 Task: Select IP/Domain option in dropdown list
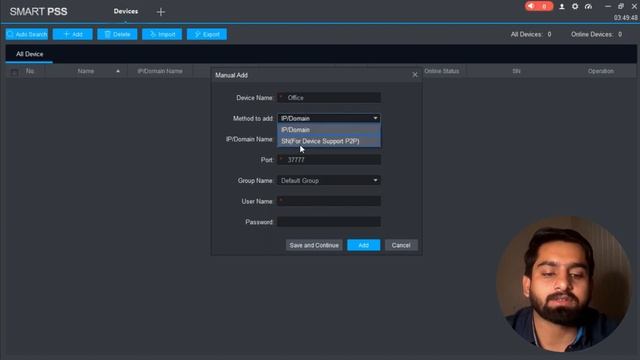point(329,130)
